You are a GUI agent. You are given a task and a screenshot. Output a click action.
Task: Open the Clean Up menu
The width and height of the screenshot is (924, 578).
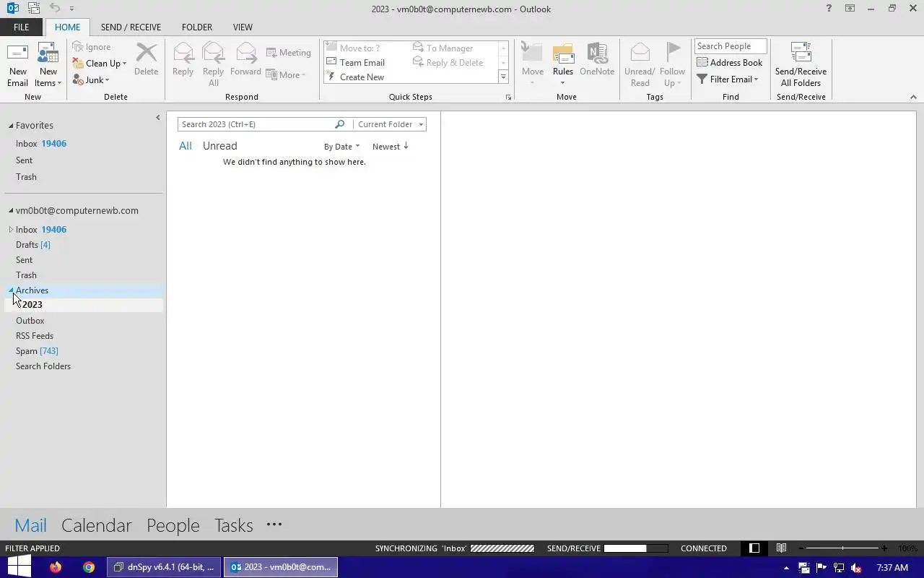pyautogui.click(x=100, y=64)
